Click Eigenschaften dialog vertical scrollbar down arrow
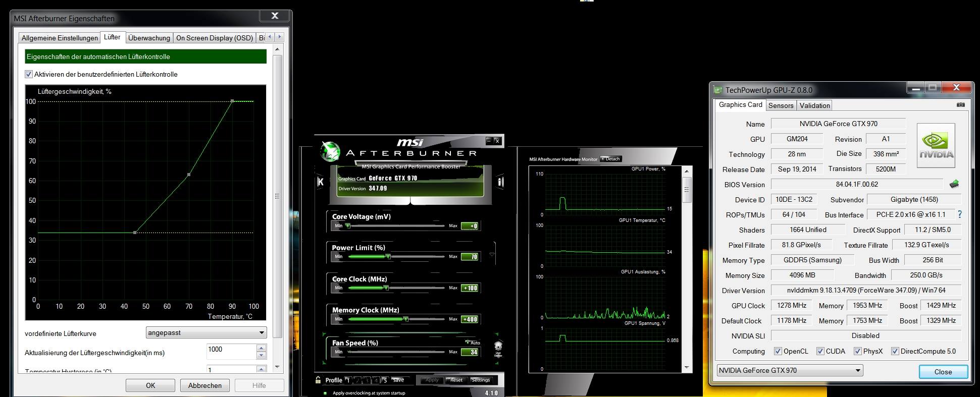The width and height of the screenshot is (980, 397). tap(277, 367)
